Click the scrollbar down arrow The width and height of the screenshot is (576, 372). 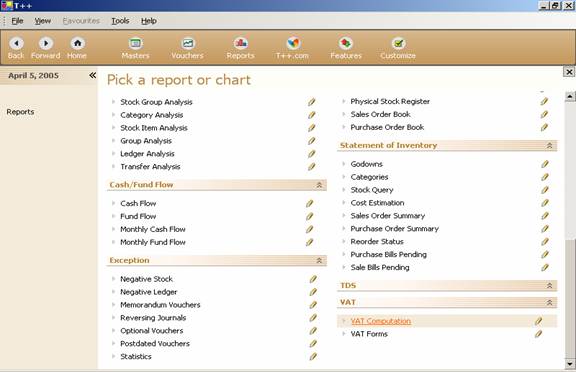click(x=570, y=364)
